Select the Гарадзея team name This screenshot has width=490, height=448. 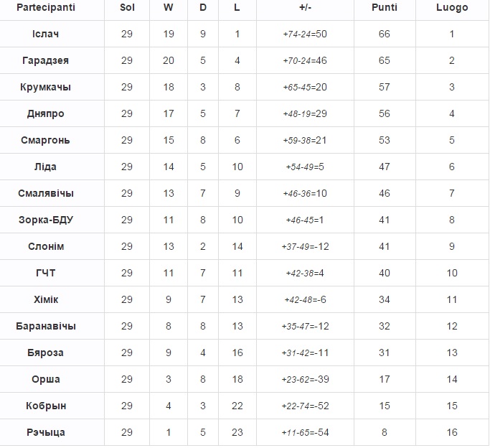45,61
